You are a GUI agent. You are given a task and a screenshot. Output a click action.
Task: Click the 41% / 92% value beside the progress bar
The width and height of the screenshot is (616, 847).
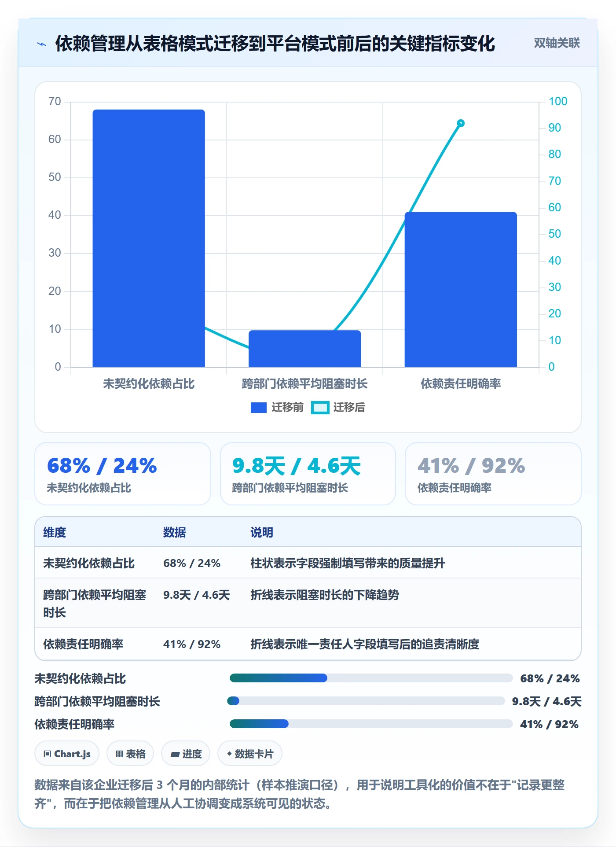point(549,724)
